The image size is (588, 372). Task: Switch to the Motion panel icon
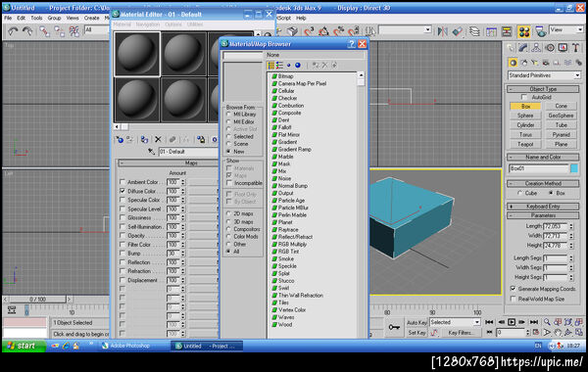tap(550, 48)
